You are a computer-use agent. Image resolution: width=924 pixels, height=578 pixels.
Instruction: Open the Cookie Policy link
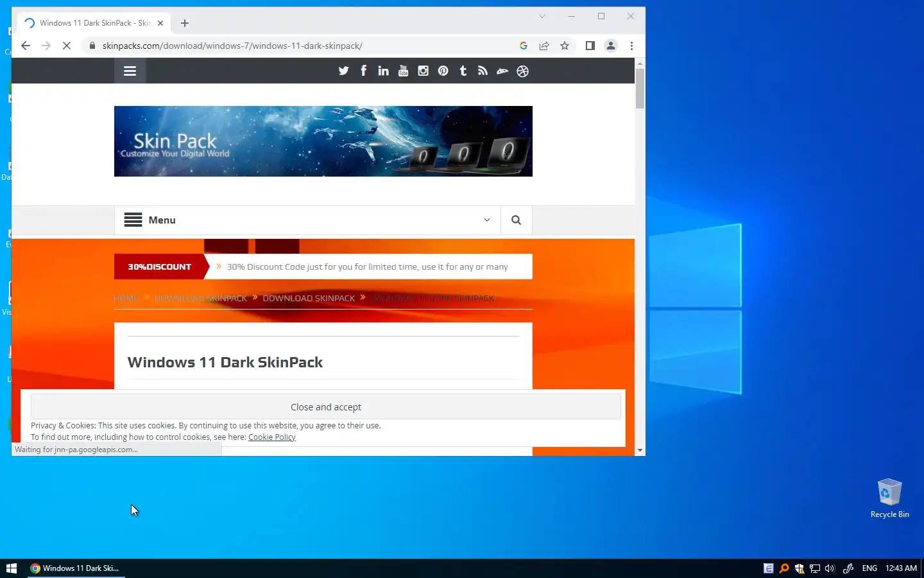coord(271,437)
